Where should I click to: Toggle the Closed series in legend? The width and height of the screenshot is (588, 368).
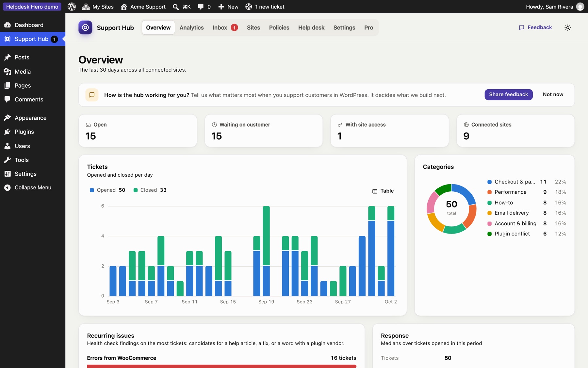[x=150, y=190]
